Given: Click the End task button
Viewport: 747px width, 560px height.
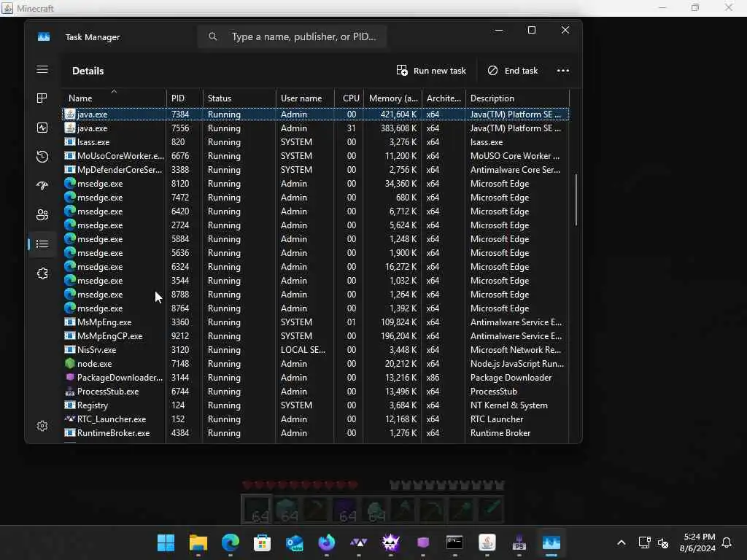Looking at the screenshot, I should point(513,71).
